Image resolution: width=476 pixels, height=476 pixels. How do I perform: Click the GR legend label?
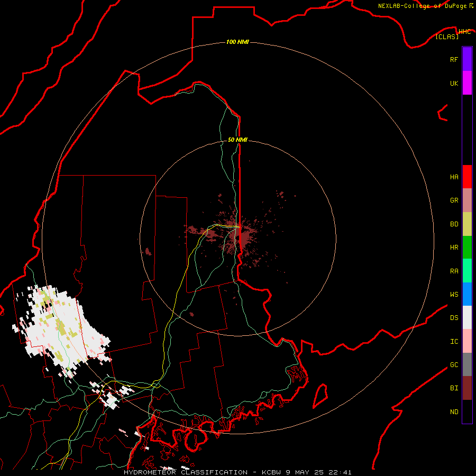(454, 200)
